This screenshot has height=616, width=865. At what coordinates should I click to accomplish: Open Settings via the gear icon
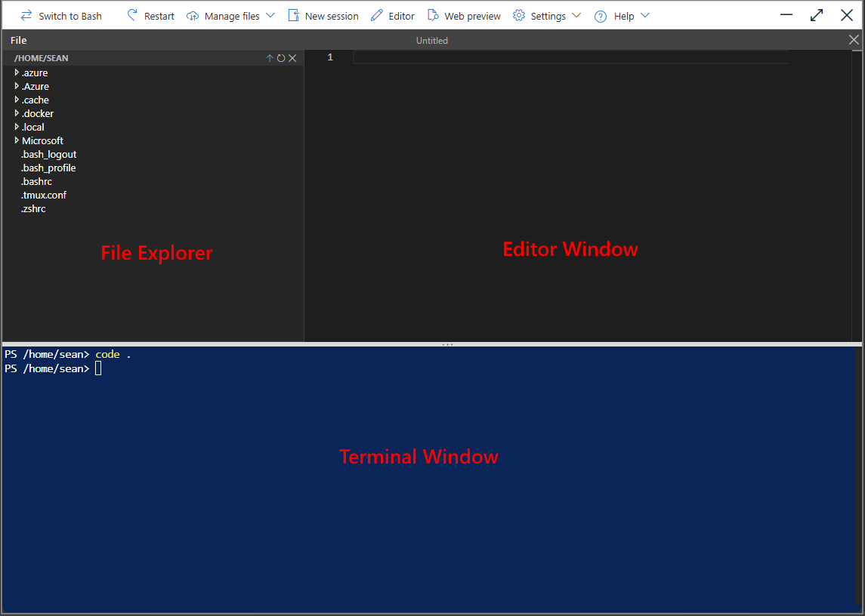pos(520,15)
